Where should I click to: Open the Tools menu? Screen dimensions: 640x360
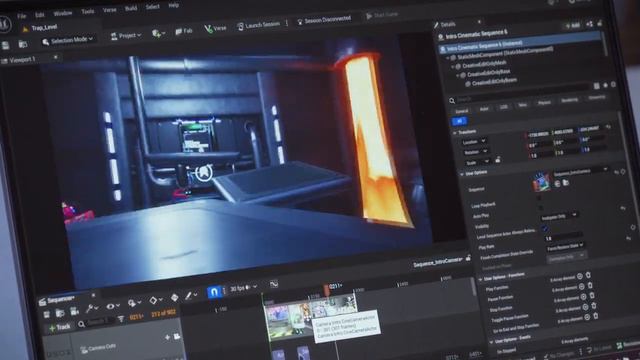[x=87, y=11]
